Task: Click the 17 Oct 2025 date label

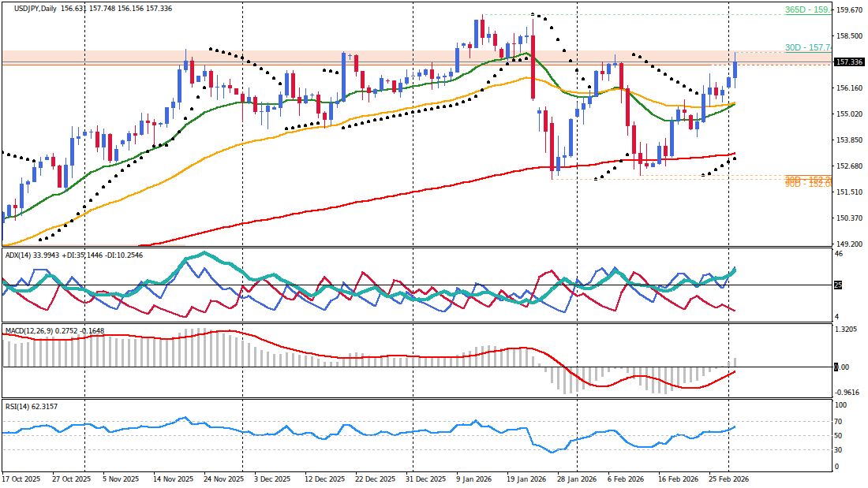Action: pos(21,479)
